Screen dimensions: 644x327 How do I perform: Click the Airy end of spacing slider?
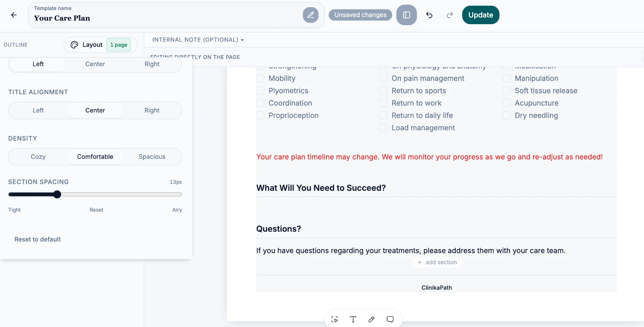pyautogui.click(x=177, y=210)
